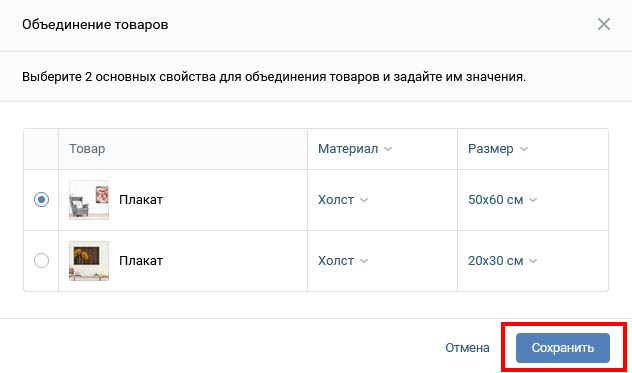Click the chevron beside first-row Холст
632x373 pixels.
[x=364, y=200]
